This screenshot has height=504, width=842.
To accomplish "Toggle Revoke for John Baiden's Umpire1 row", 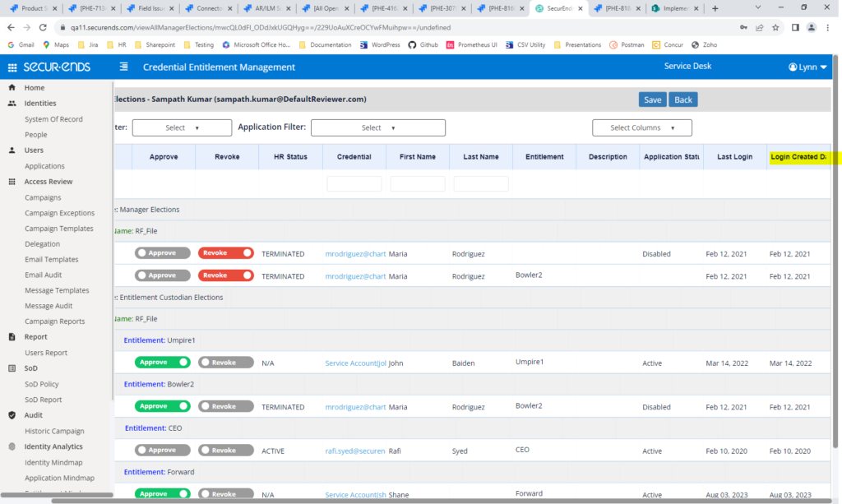I will coord(225,363).
